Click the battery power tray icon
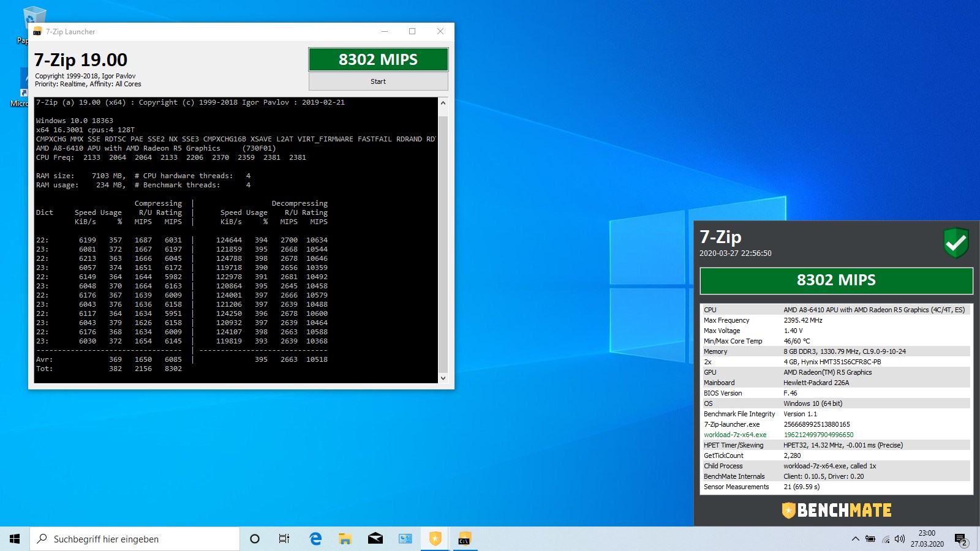Screen dimensions: 980x551 pyautogui.click(x=870, y=539)
